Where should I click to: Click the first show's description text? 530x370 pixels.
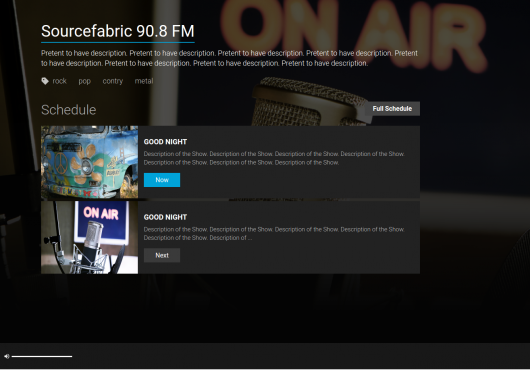click(x=274, y=158)
